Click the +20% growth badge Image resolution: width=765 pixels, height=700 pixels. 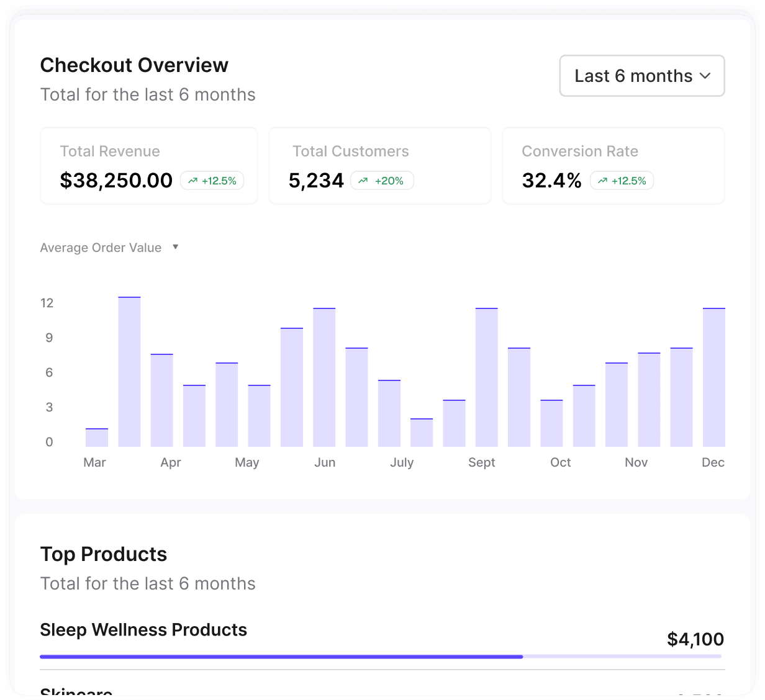(x=382, y=181)
